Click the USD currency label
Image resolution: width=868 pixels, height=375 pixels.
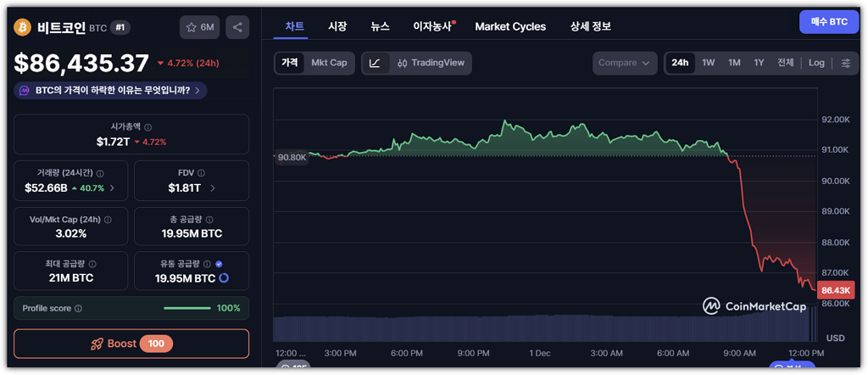[835, 338]
